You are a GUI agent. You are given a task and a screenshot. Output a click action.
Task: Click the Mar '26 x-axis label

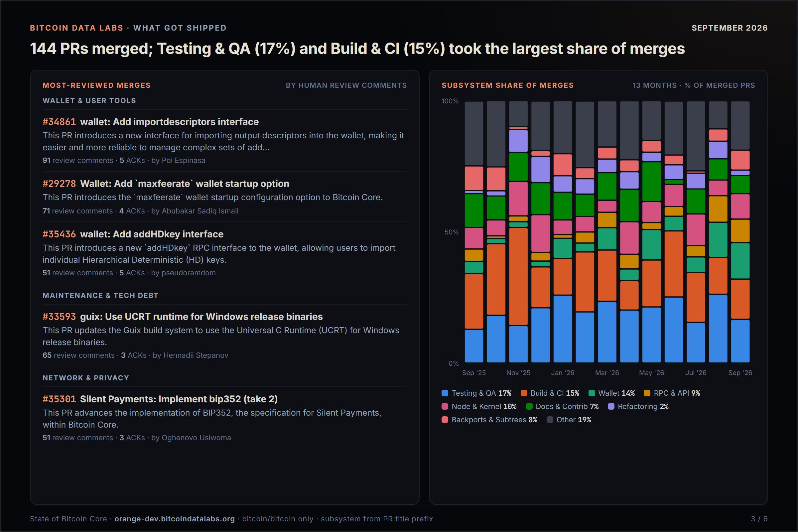click(607, 372)
